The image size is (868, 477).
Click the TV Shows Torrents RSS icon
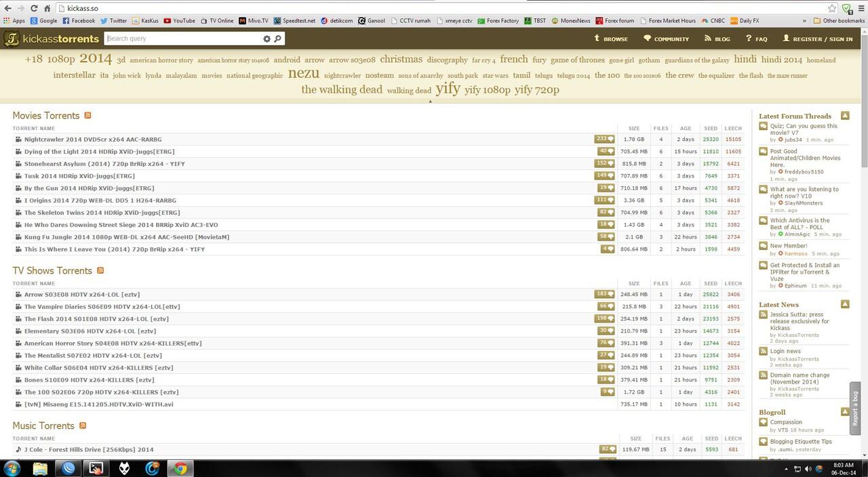(x=100, y=271)
